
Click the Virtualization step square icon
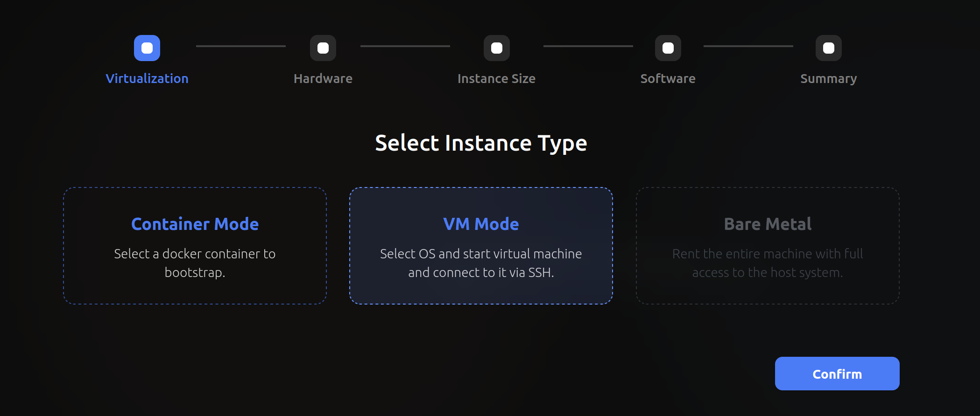[x=147, y=48]
